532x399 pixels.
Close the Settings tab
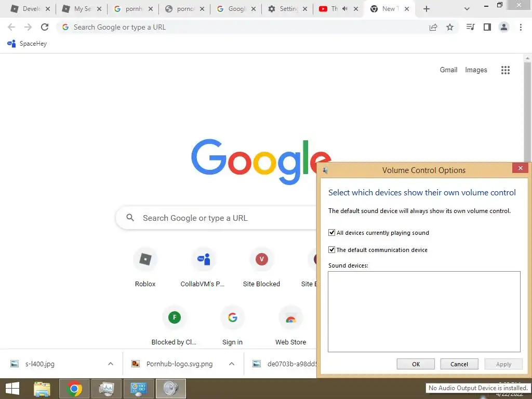304,9
